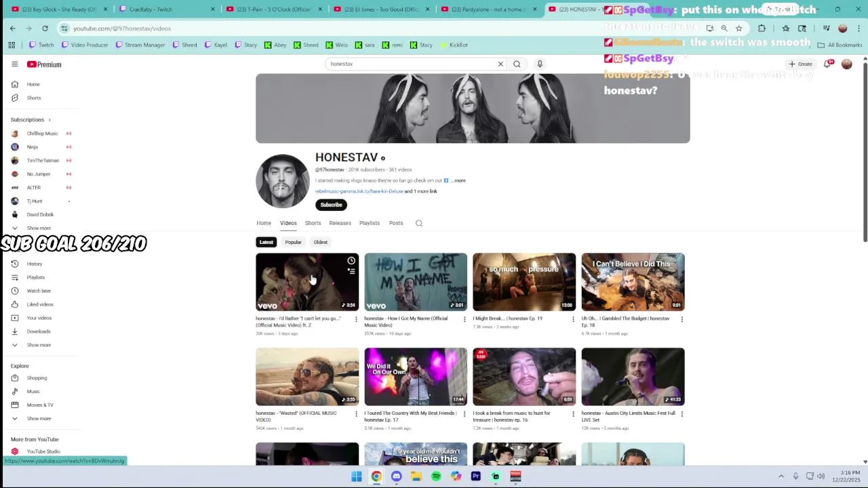Switch to channel Shorts tab

click(313, 223)
